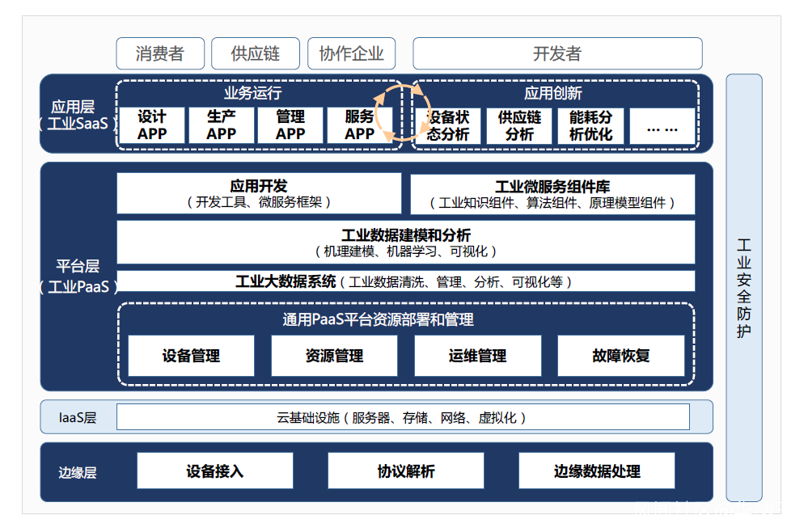Click the 业务运行 heading
Viewport: 804px width, 532px height.
point(253,93)
